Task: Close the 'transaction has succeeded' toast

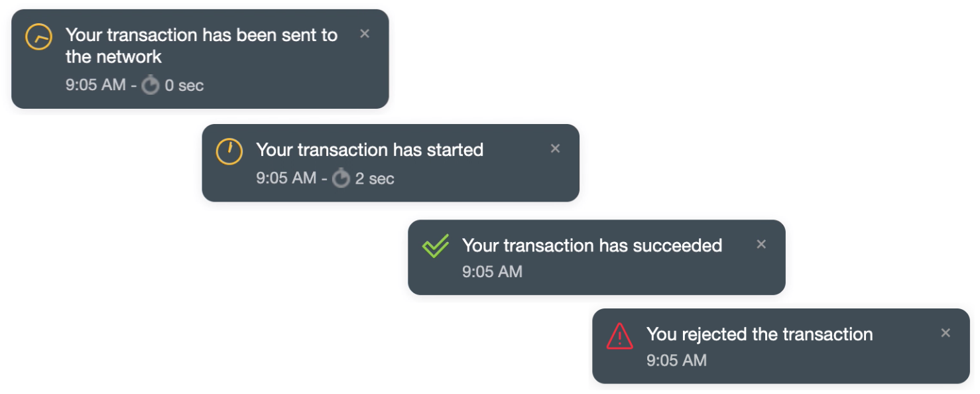Action: (x=761, y=244)
